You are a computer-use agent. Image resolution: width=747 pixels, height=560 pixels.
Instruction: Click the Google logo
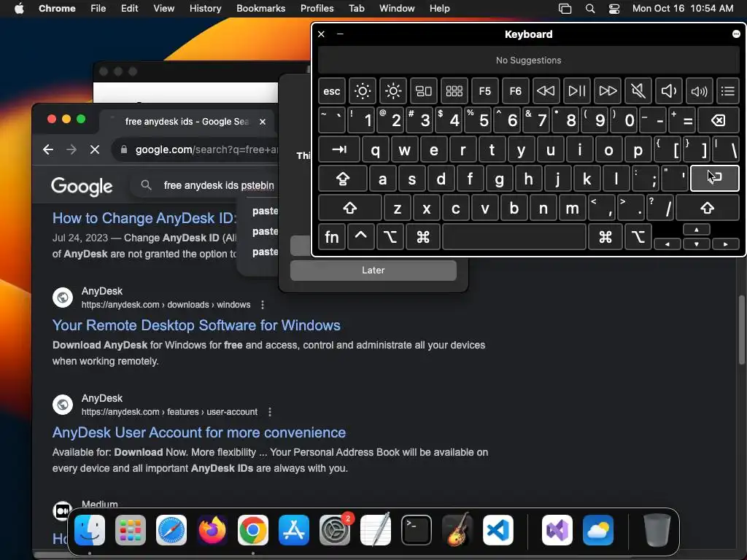point(82,186)
